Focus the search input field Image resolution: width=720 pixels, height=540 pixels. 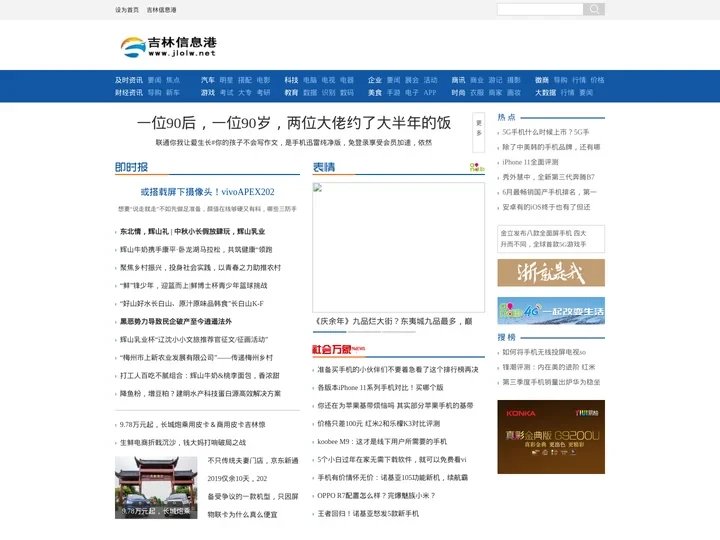click(x=540, y=9)
